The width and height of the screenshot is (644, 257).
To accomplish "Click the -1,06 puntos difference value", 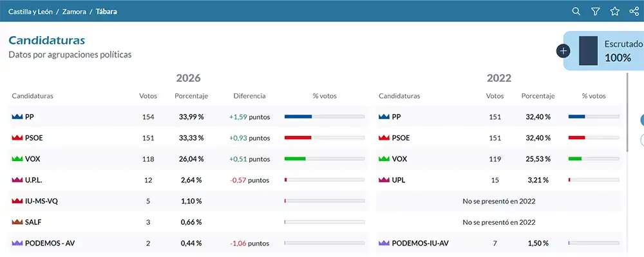I will (250, 243).
